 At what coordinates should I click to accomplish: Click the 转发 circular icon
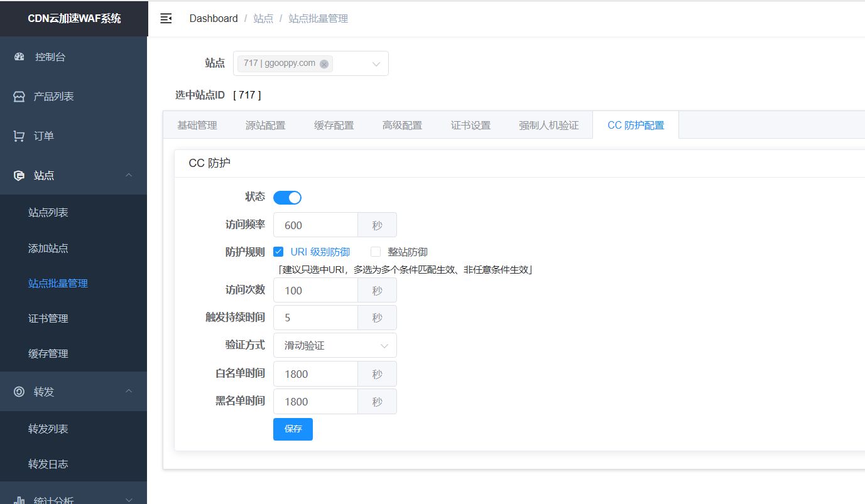tap(19, 392)
